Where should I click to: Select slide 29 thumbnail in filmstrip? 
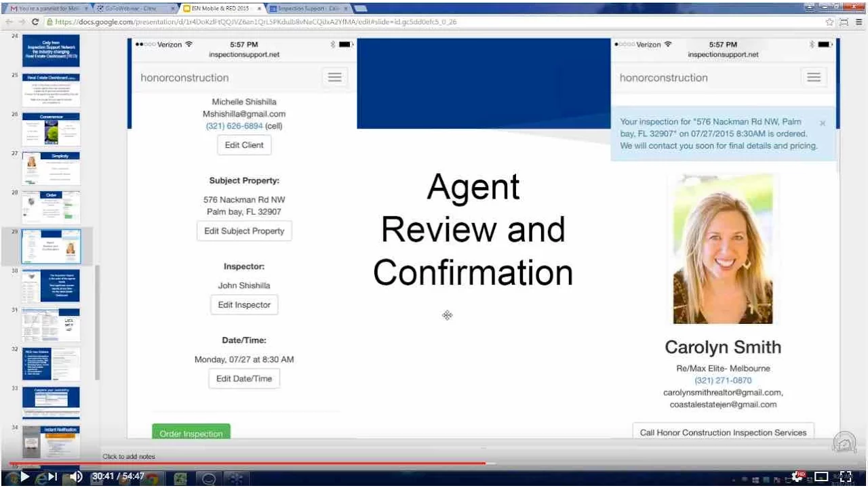point(51,247)
